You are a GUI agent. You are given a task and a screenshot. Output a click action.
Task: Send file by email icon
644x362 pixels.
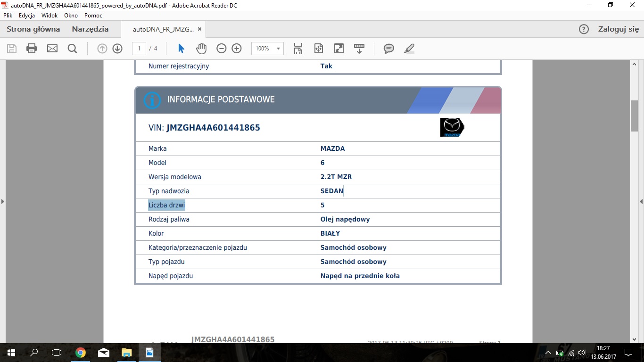tap(52, 49)
